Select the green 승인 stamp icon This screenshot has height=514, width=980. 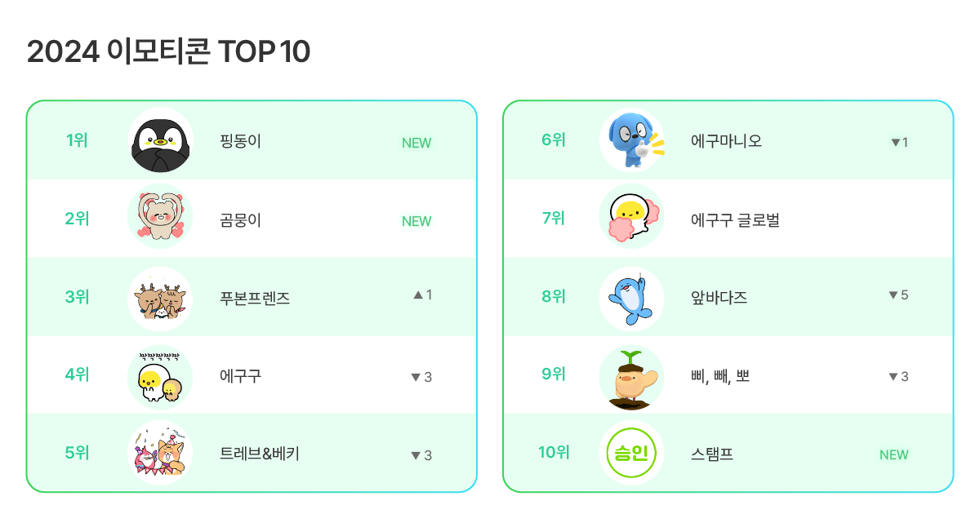[x=632, y=454]
